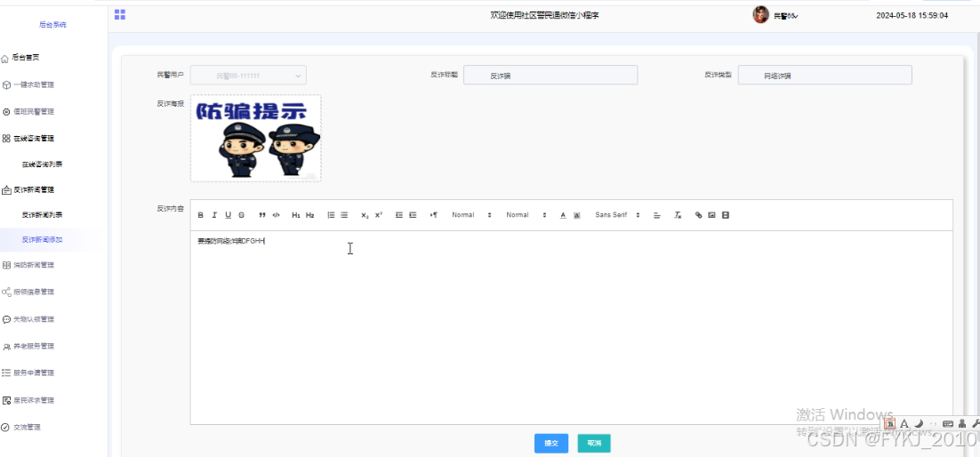Click the user avatar in the header

[760, 15]
